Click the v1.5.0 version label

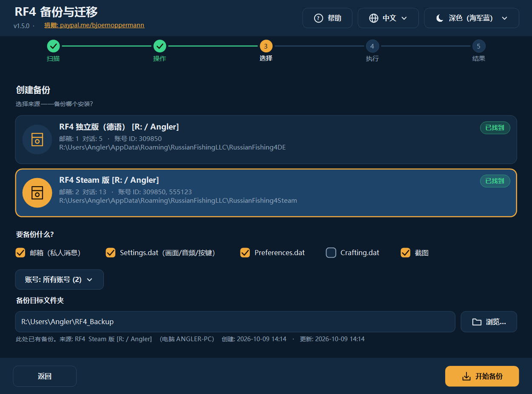pyautogui.click(x=21, y=26)
